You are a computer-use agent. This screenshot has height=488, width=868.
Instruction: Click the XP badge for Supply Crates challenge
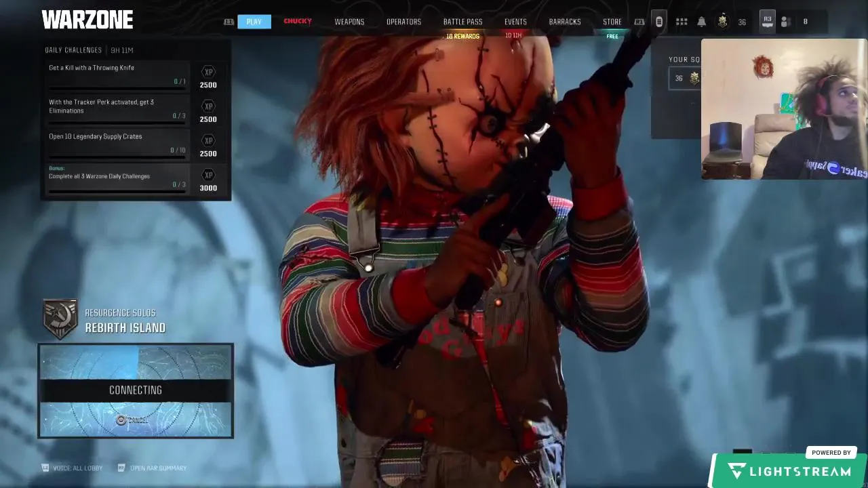pos(208,140)
